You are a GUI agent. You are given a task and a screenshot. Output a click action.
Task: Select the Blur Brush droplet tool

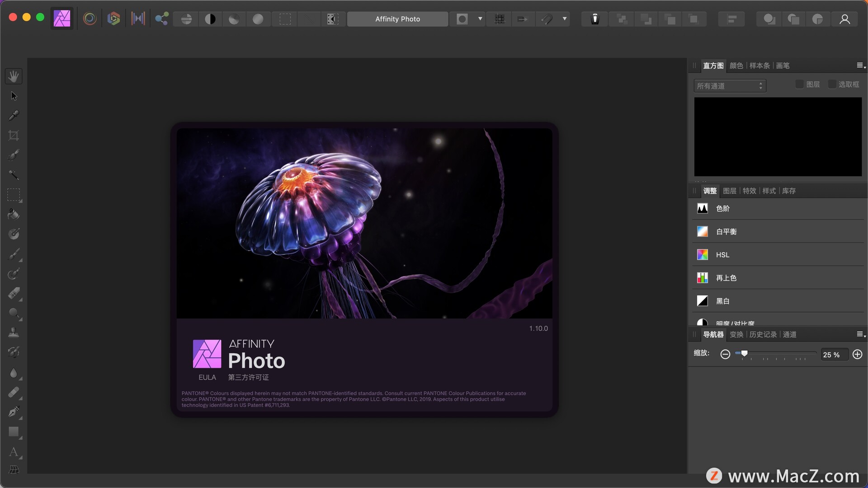click(14, 373)
